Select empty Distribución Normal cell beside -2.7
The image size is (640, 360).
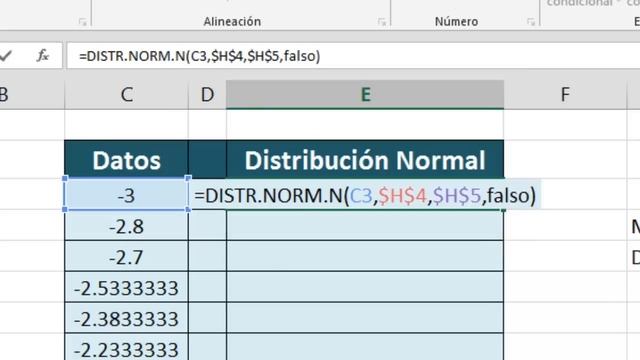click(365, 257)
